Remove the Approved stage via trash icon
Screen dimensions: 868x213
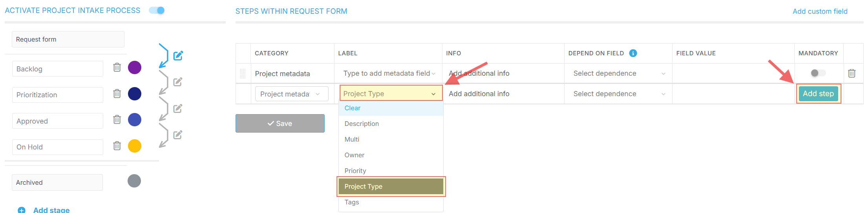click(x=117, y=120)
